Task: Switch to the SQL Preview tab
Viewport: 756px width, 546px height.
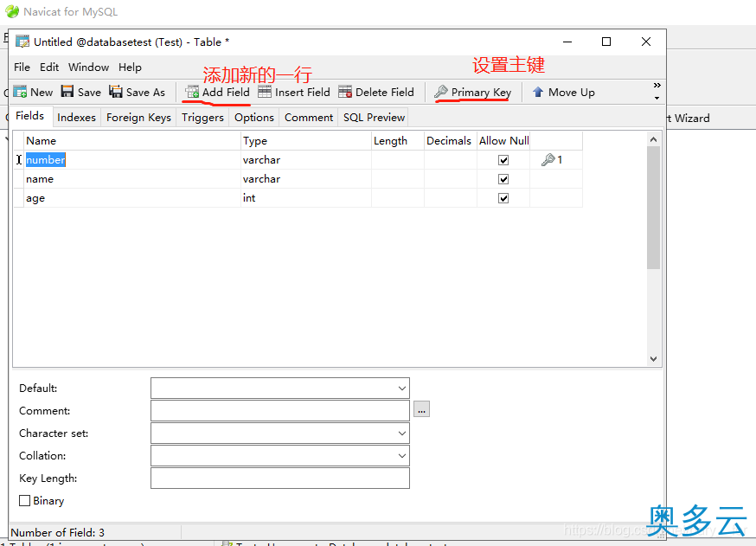Action: (374, 118)
